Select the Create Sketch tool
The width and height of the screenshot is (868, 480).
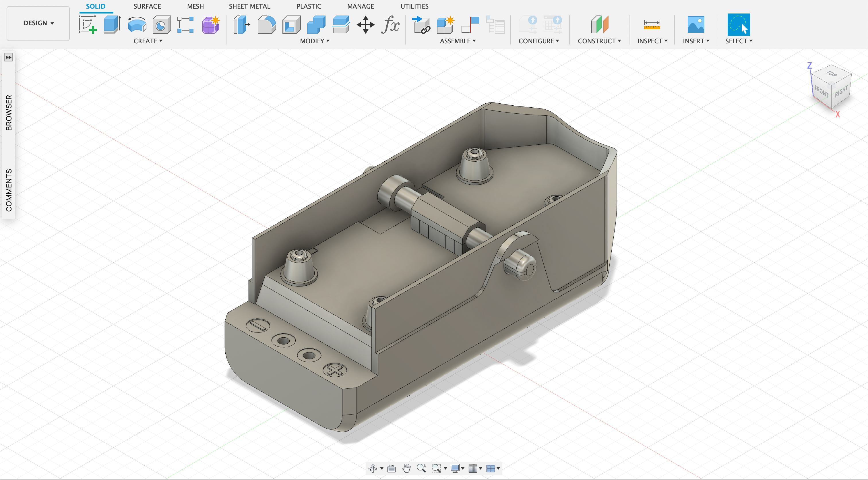(88, 25)
